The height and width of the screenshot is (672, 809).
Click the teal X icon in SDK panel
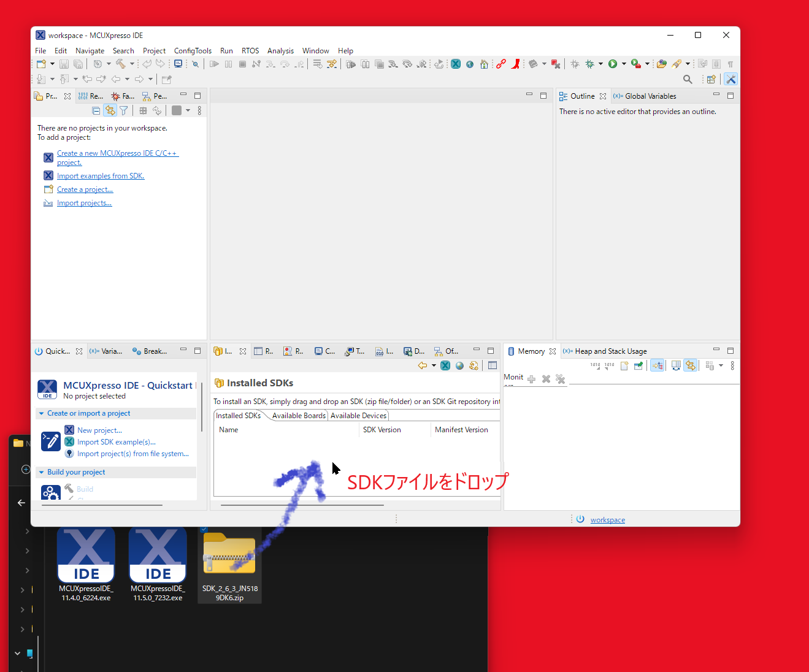point(445,365)
